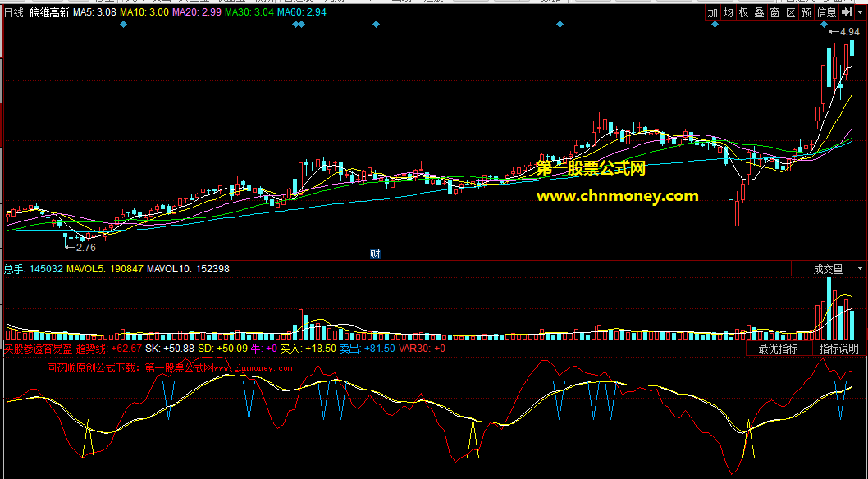This screenshot has height=479, width=868.
Task: Click the diamond marker below 信息 button
Action: [825, 25]
